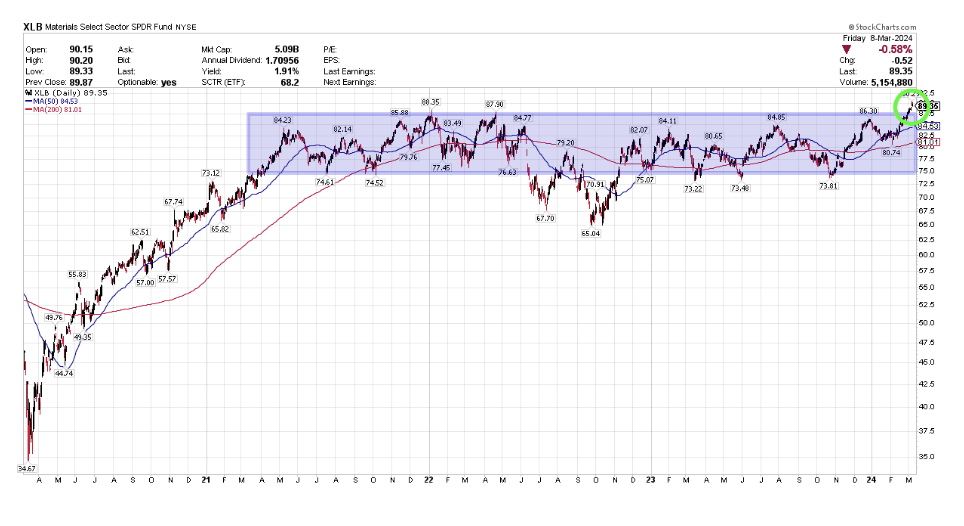
Task: Click the 84.11 price label
Action: (668, 121)
